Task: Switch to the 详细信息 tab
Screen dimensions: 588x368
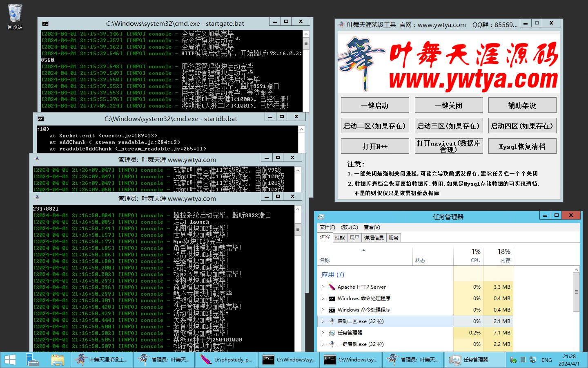Action: [374, 238]
